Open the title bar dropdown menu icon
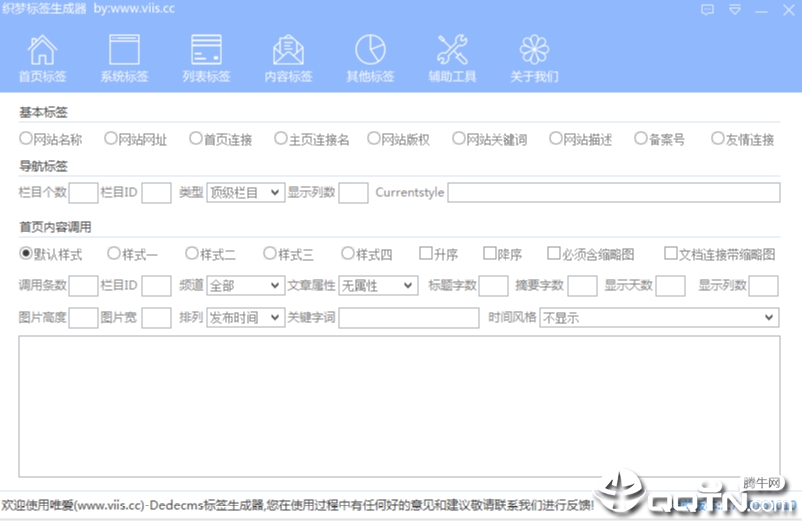 tap(735, 10)
